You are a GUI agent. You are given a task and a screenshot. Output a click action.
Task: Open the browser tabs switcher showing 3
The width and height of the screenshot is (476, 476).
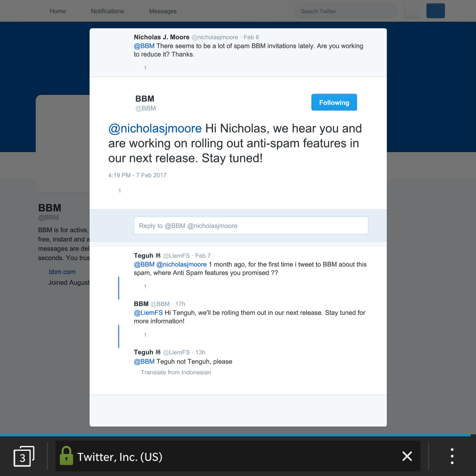click(23, 456)
